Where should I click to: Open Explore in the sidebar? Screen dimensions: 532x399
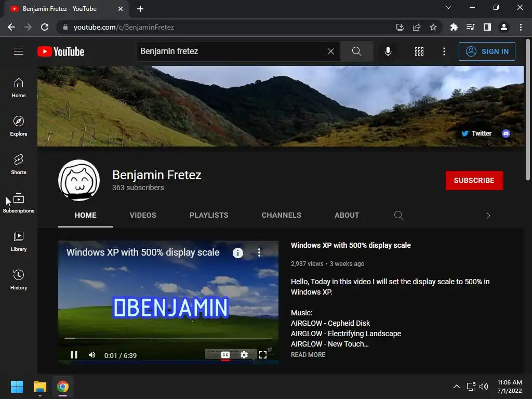tap(19, 126)
